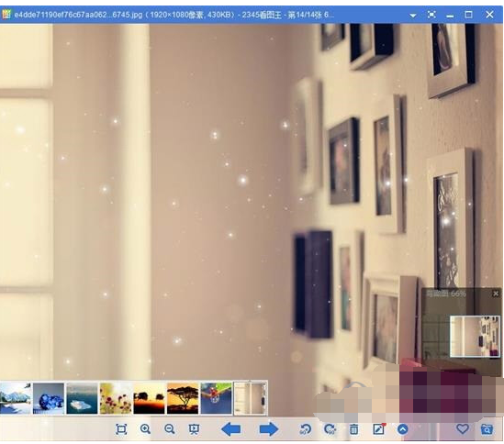This screenshot has height=444, width=504.
Task: Click the fit-to-window icon in bottom toolbar
Action: (x=121, y=429)
